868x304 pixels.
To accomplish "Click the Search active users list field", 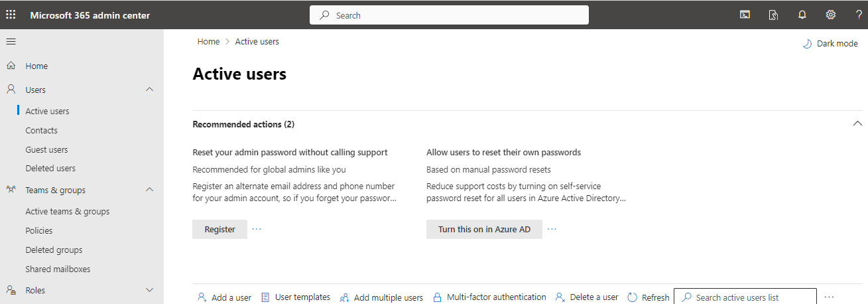I will click(x=745, y=297).
